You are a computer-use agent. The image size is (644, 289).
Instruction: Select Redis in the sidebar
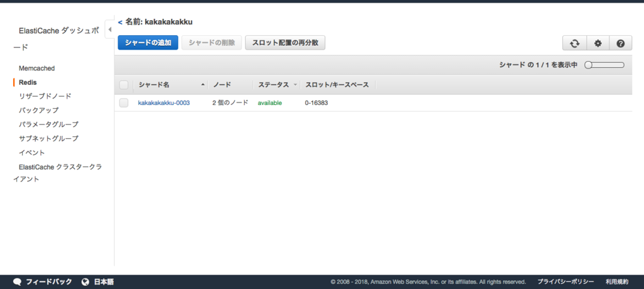[28, 82]
